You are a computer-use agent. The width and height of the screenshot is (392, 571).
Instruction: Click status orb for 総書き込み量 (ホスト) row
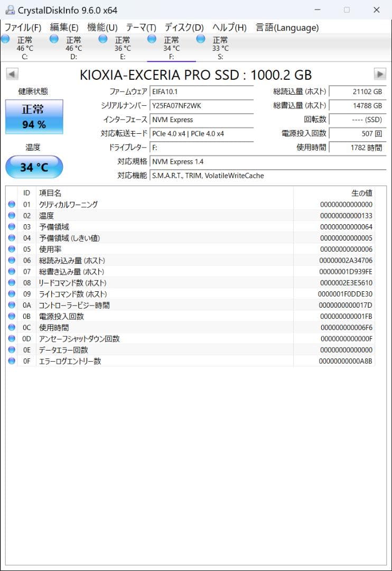12,271
